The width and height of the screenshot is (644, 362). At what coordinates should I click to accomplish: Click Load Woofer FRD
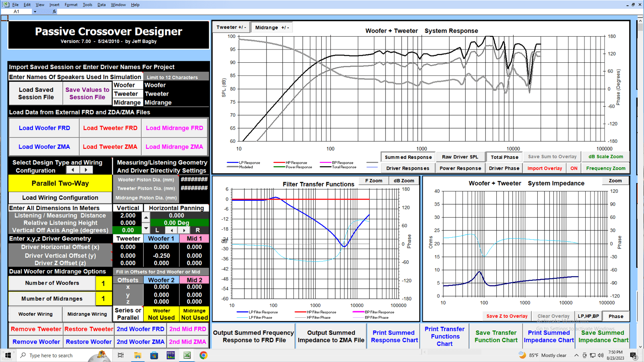click(x=44, y=128)
